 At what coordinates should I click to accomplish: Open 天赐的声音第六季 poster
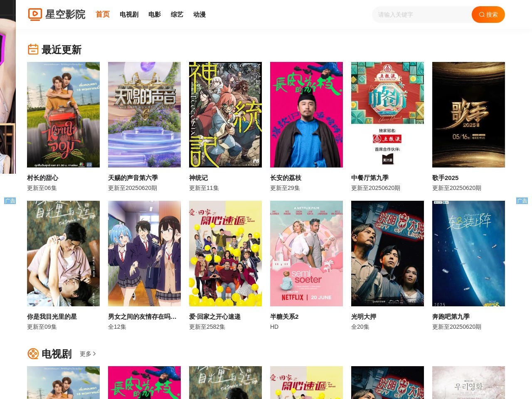pyautogui.click(x=144, y=115)
